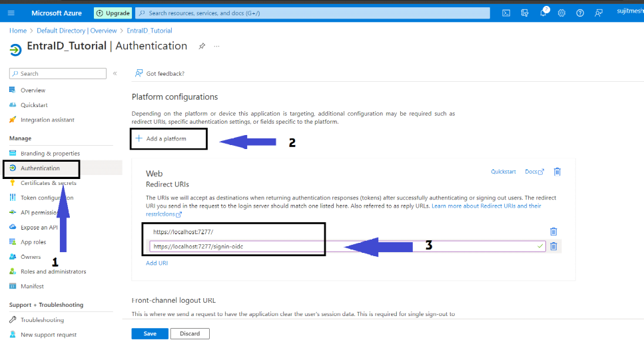644x344 pixels.
Task: Click the Save button
Action: (149, 333)
